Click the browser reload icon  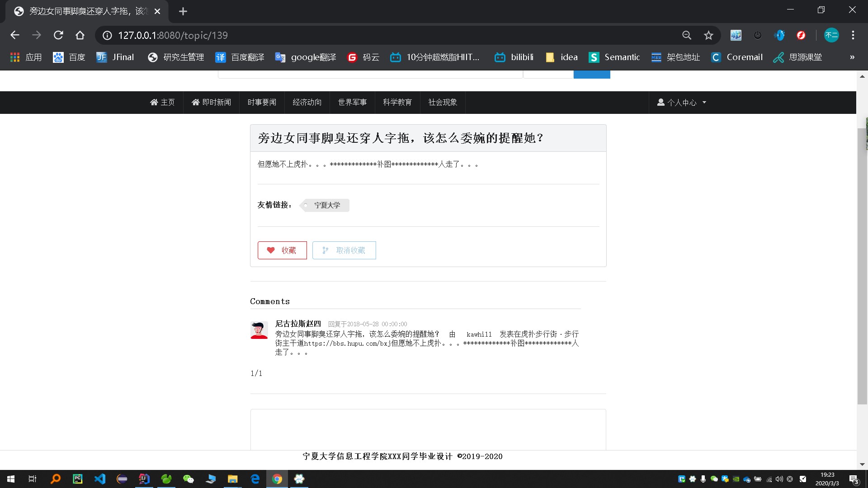tap(58, 35)
